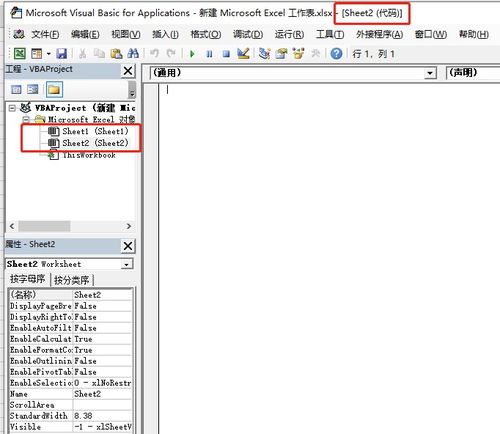The width and height of the screenshot is (500, 434).
Task: Open the (通用) object dropdown
Action: click(430, 73)
